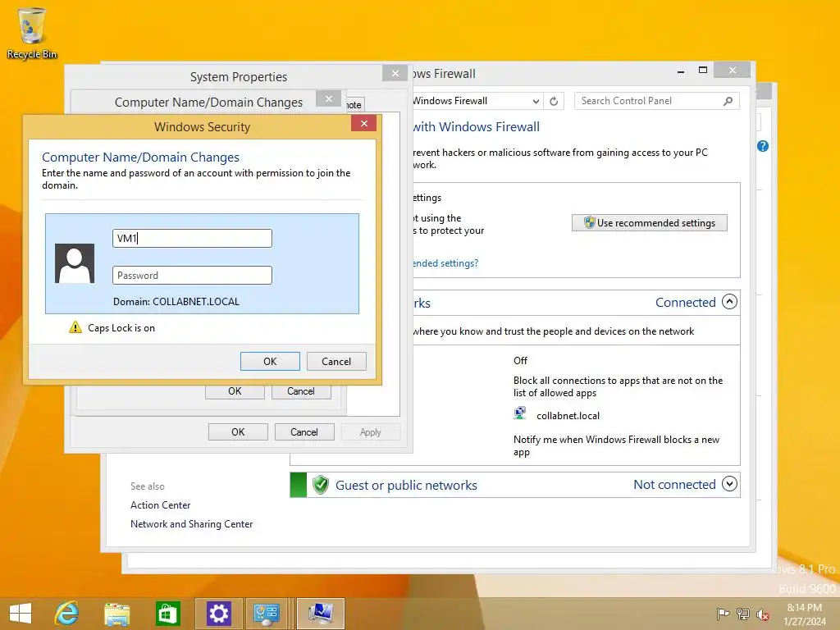This screenshot has height=630, width=840.
Task: Close the Windows Firewall window
Action: pyautogui.click(x=733, y=71)
